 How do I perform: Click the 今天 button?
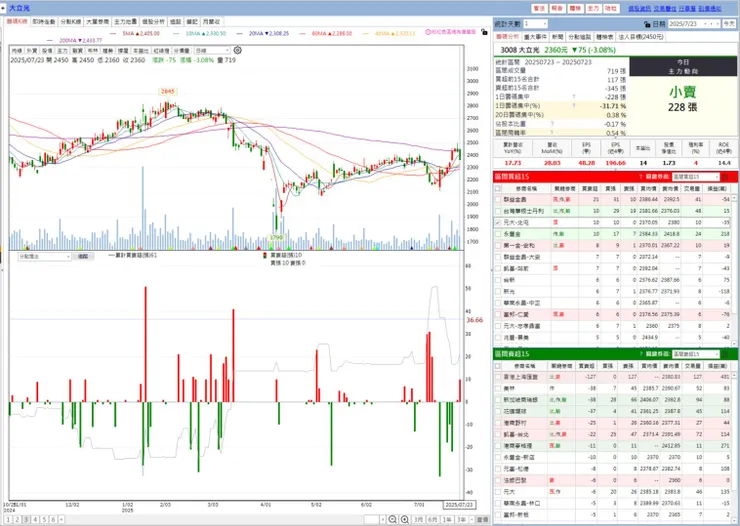(729, 24)
